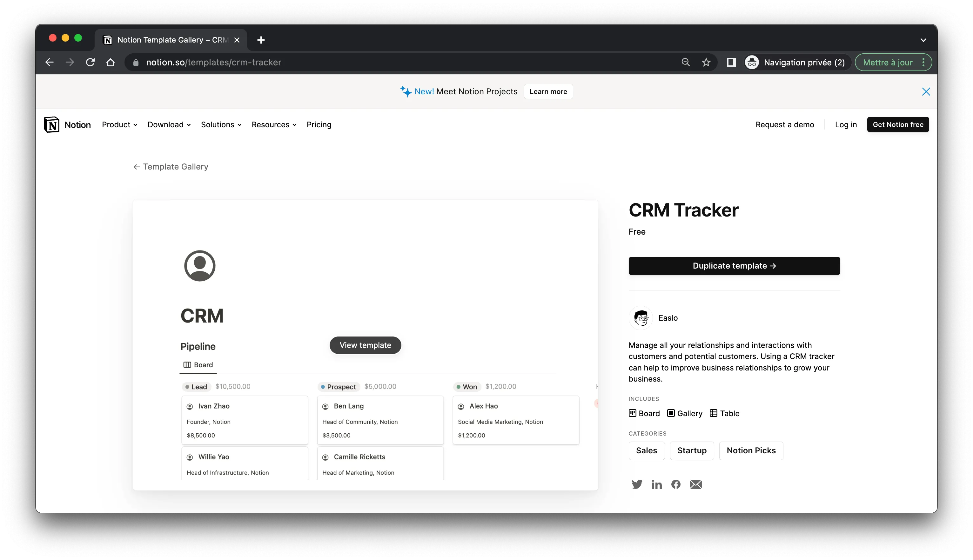
Task: Click the Startup category tag
Action: tap(692, 450)
